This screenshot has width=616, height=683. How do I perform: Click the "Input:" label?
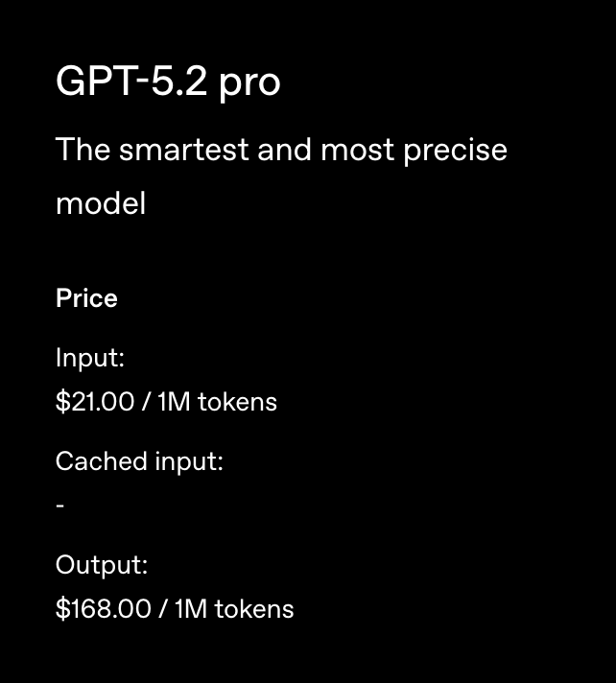[90, 359]
